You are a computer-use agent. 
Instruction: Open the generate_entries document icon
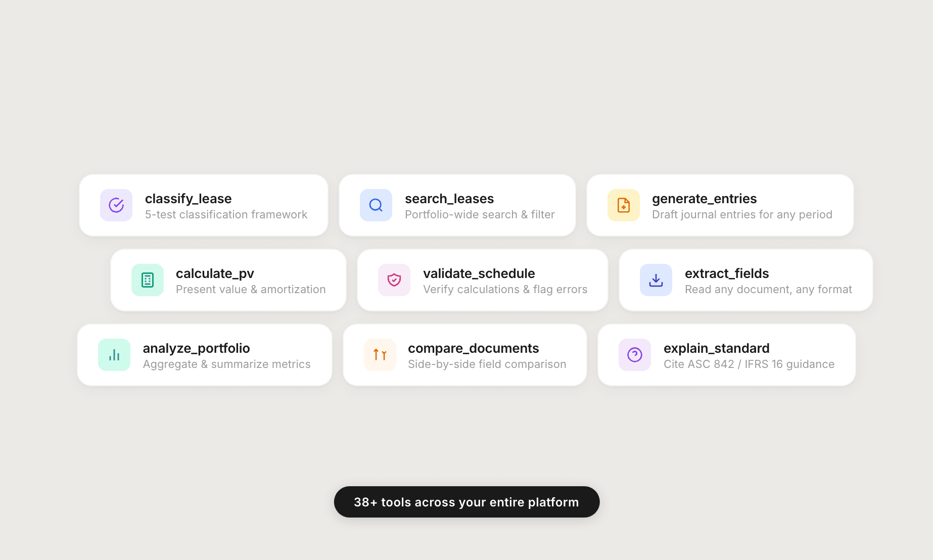pyautogui.click(x=623, y=205)
